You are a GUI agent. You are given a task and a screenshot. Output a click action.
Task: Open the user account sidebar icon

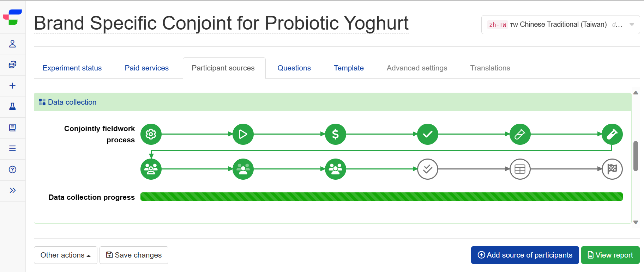tap(12, 44)
